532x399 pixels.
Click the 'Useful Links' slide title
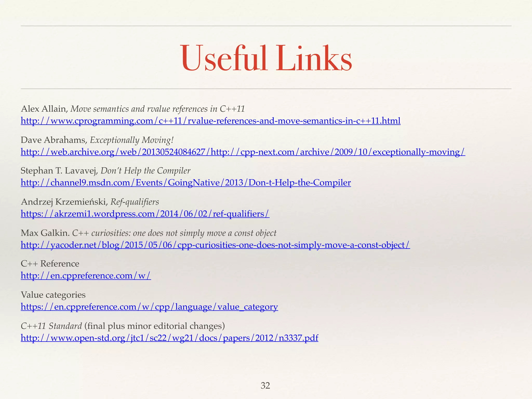[x=266, y=58]
